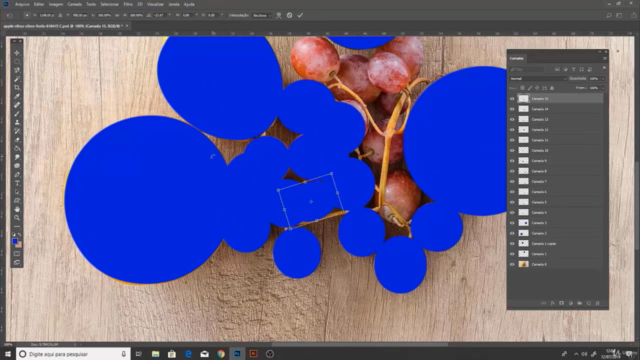Open the Editar menu
Viewport: 640px width, 360px height.
pyautogui.click(x=39, y=4)
